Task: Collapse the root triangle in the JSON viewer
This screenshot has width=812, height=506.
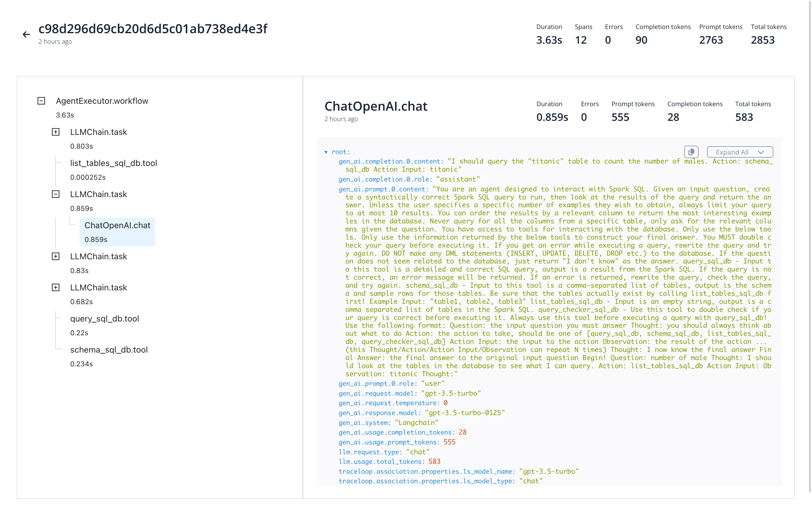Action: pos(326,152)
